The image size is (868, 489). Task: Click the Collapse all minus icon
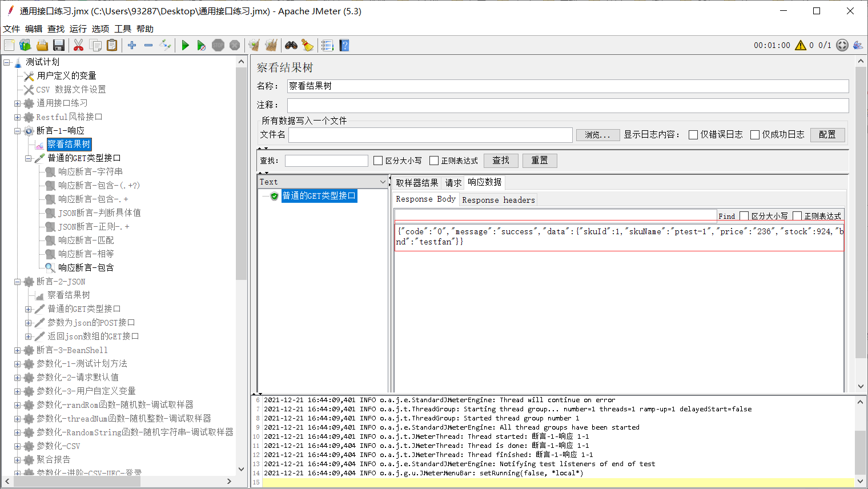point(148,45)
